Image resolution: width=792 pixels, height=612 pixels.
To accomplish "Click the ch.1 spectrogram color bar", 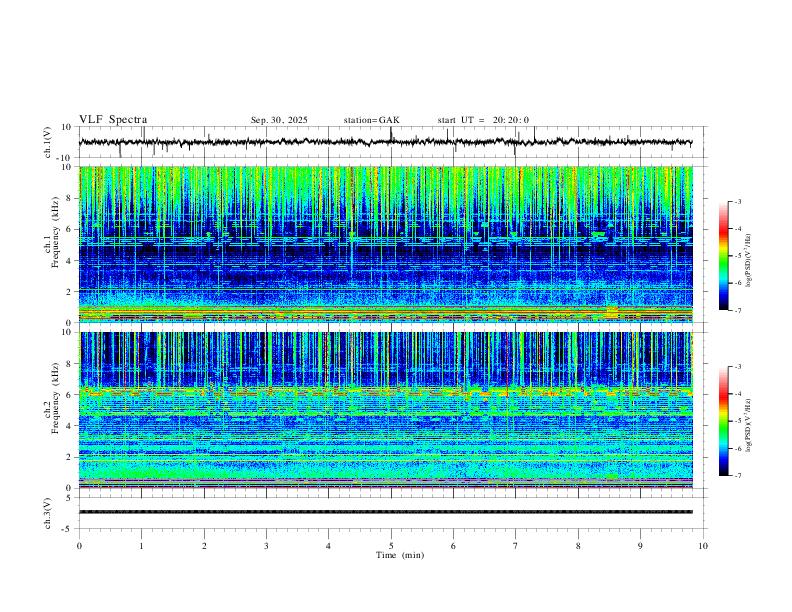I will pyautogui.click(x=724, y=256).
